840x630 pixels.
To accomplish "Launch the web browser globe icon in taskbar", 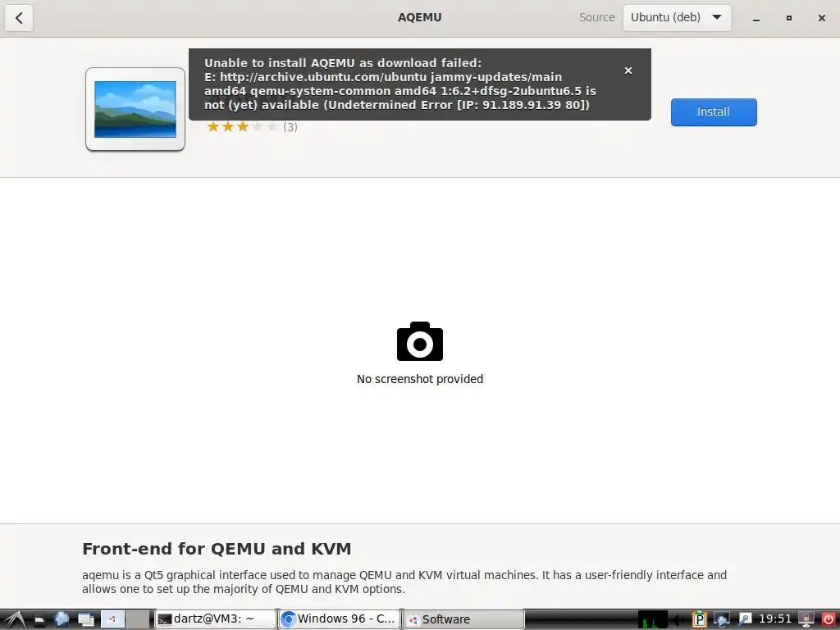I will [x=61, y=619].
